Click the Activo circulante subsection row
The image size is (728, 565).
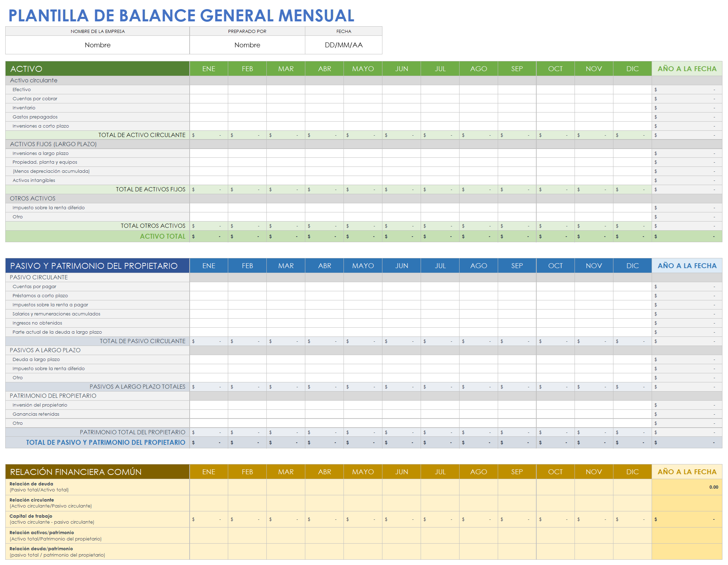tap(97, 80)
